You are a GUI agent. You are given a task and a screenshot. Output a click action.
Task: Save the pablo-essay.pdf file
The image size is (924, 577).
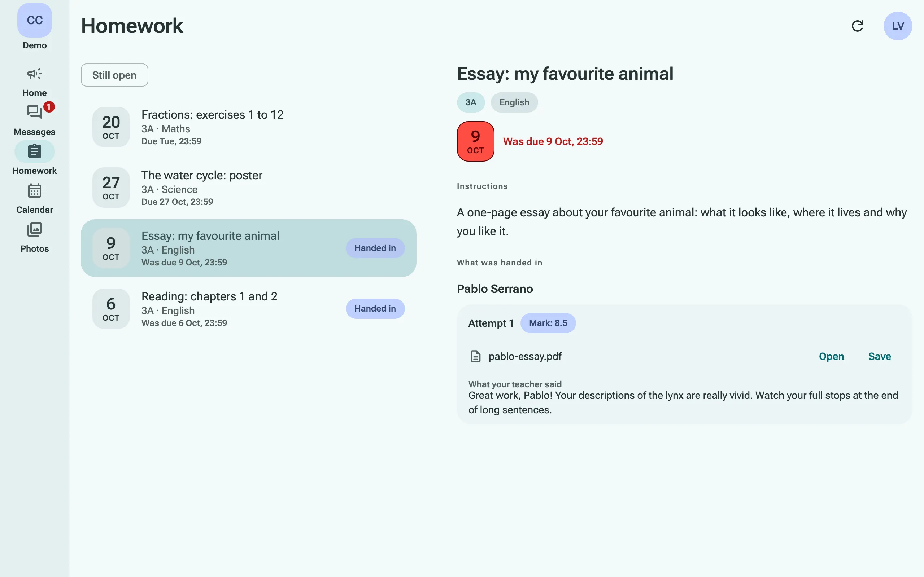pos(879,356)
